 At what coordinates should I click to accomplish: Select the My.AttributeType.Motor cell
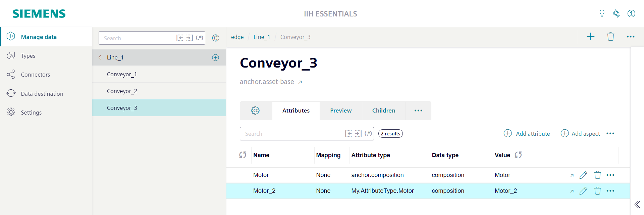click(382, 191)
